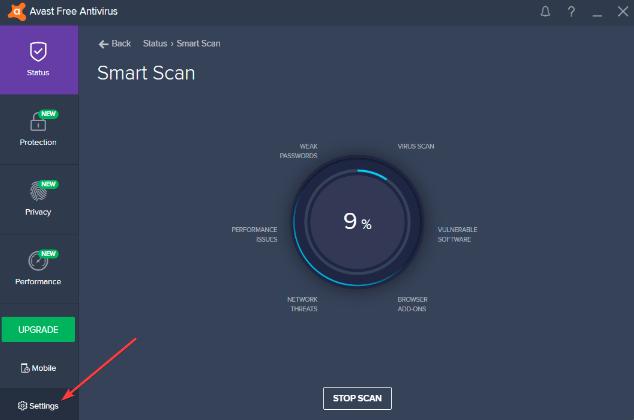Open the notifications bell
Viewport: 634px width, 420px height.
(545, 11)
